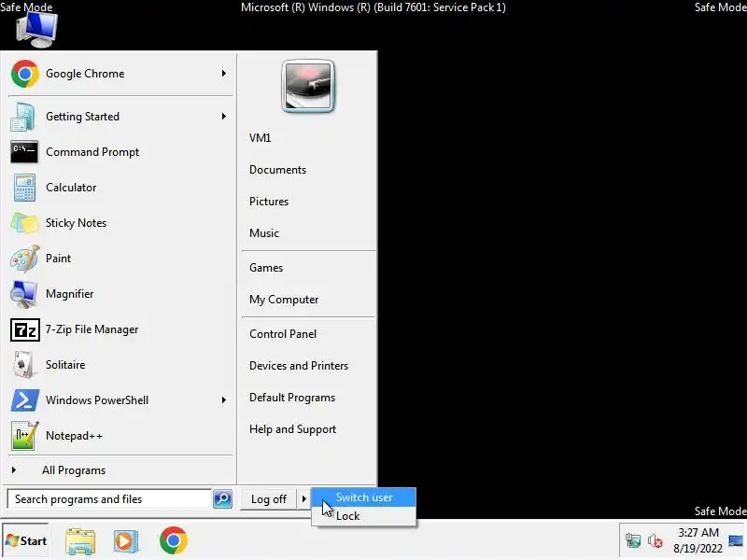
Task: Launch Windows PowerShell icon
Action: click(24, 400)
